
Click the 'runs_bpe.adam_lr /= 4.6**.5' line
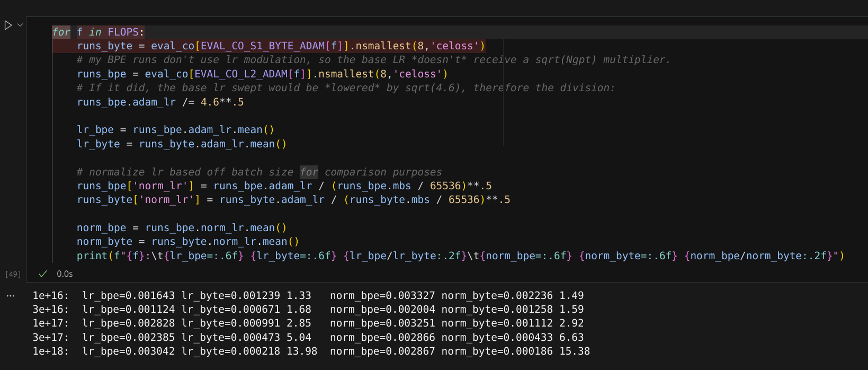[x=160, y=102]
